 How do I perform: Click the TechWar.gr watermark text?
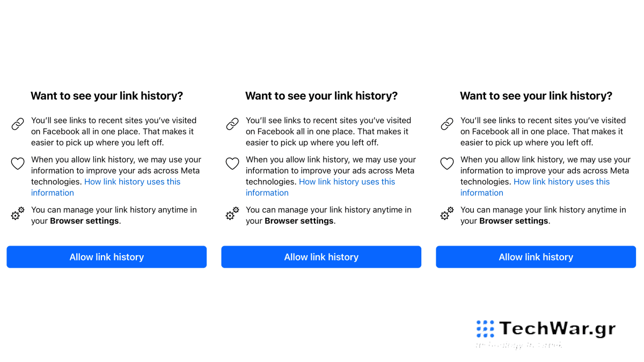(557, 328)
